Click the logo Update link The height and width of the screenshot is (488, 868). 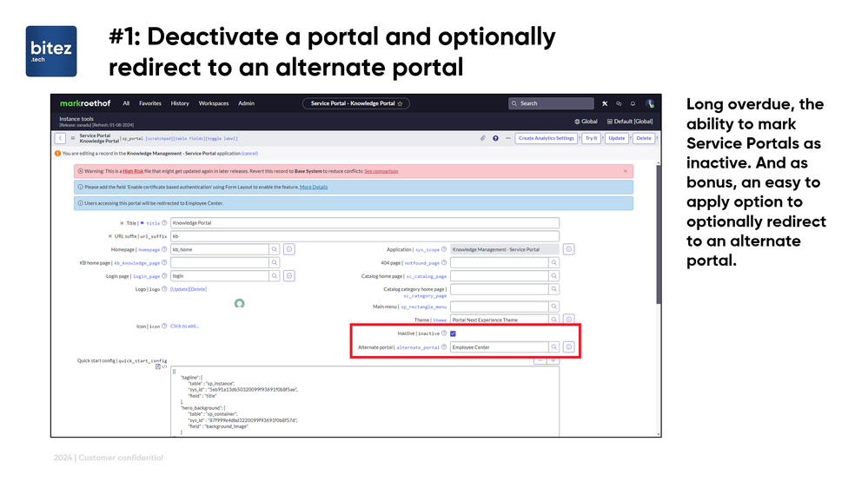(x=179, y=289)
